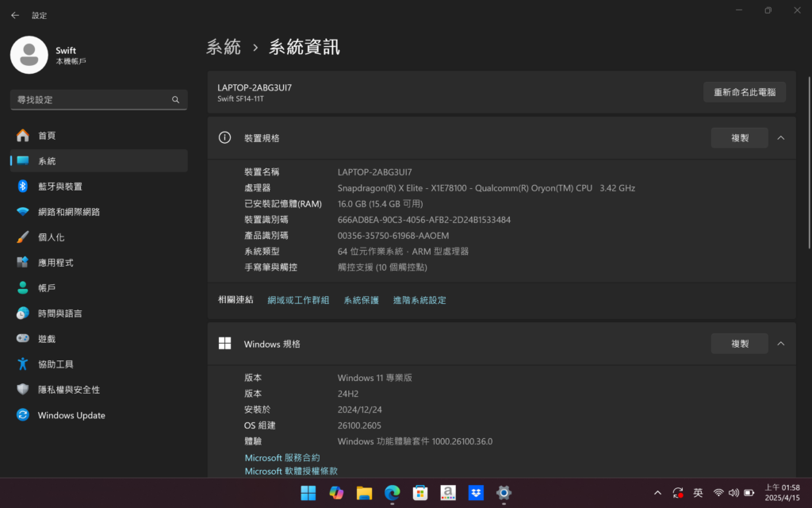Viewport: 812px width, 508px height.
Task: Copy the Windows 規格 section with 複製
Action: tap(740, 344)
